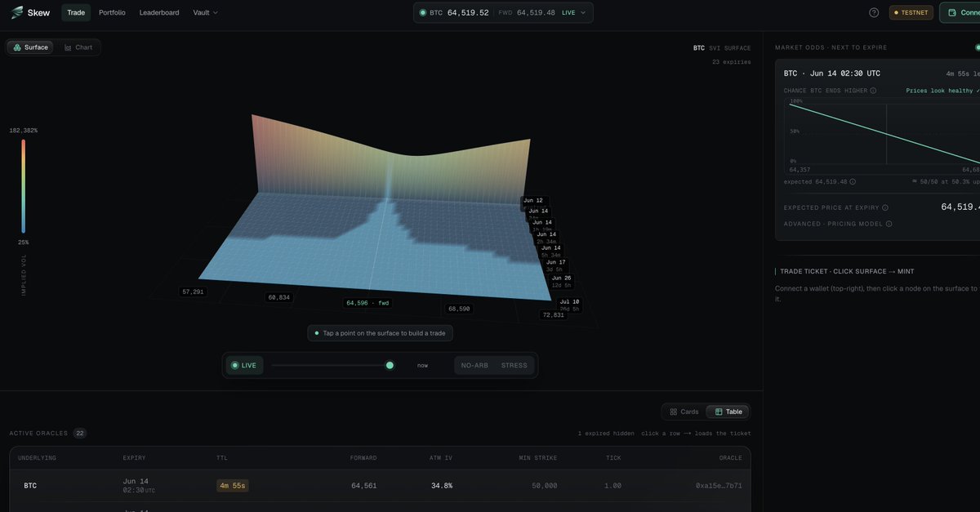Image resolution: width=980 pixels, height=512 pixels.
Task: Click the implied vol color gradient scale
Action: click(x=24, y=186)
